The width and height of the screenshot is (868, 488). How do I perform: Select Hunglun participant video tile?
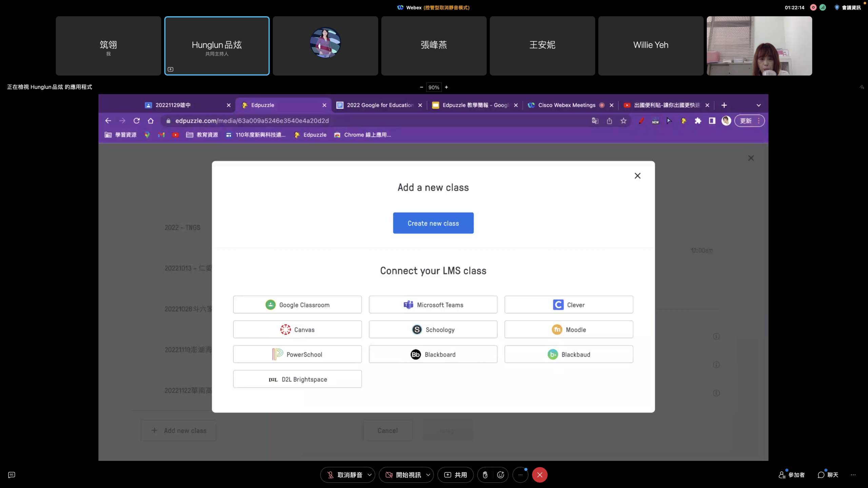point(217,46)
